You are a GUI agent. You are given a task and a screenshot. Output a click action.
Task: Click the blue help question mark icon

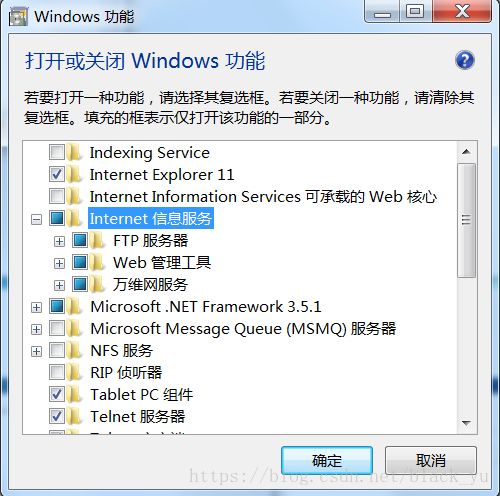[x=464, y=60]
